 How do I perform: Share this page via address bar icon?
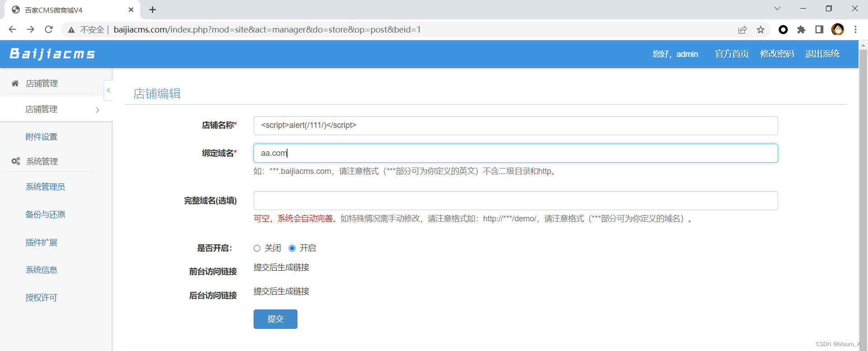(x=742, y=30)
